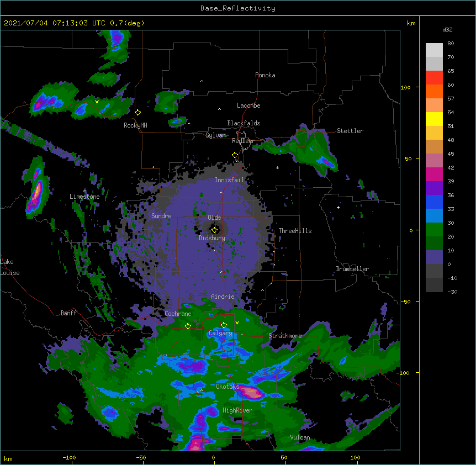Select the Vulcan label

tap(300, 437)
